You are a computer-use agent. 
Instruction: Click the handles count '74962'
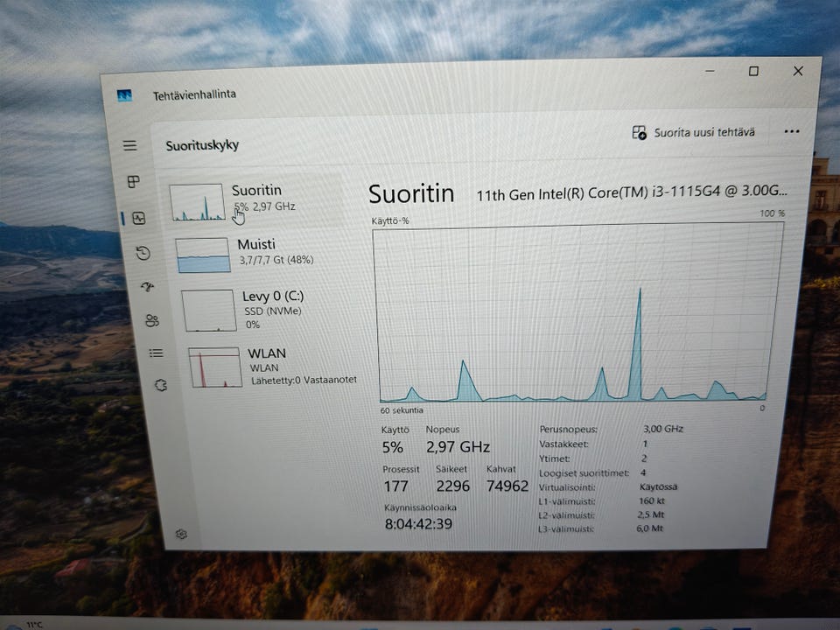pos(507,486)
